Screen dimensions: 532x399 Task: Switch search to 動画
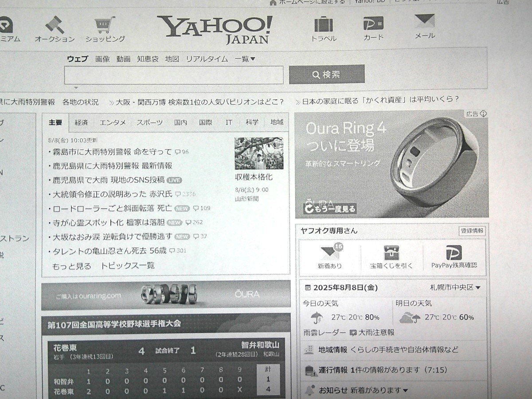click(x=124, y=59)
